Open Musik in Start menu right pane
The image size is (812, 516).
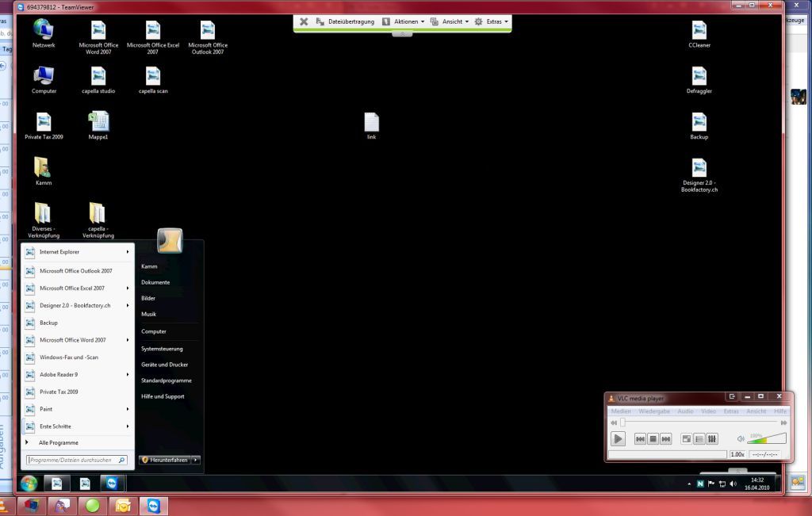148,314
